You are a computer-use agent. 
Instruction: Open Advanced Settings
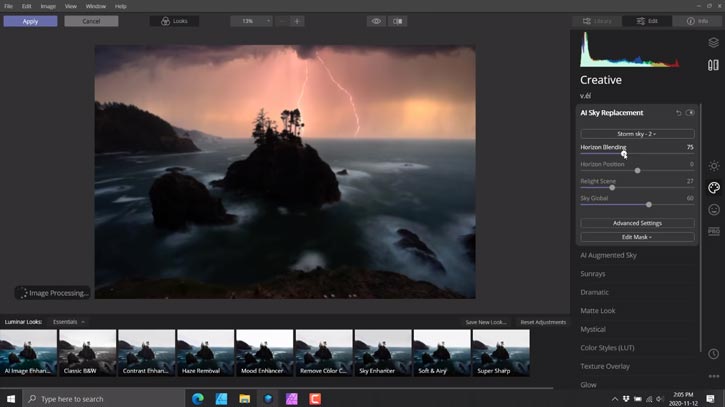tap(637, 223)
